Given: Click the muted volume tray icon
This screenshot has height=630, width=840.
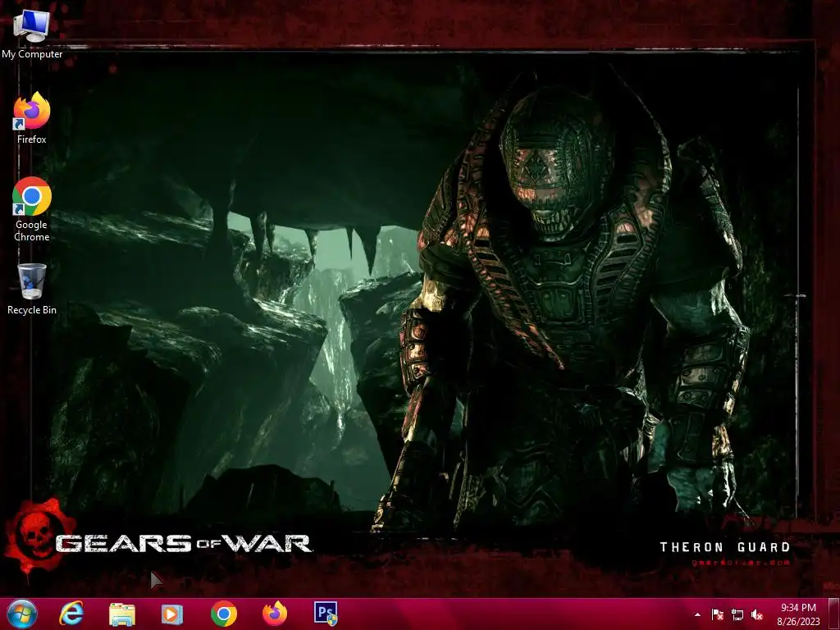Looking at the screenshot, I should click(757, 614).
